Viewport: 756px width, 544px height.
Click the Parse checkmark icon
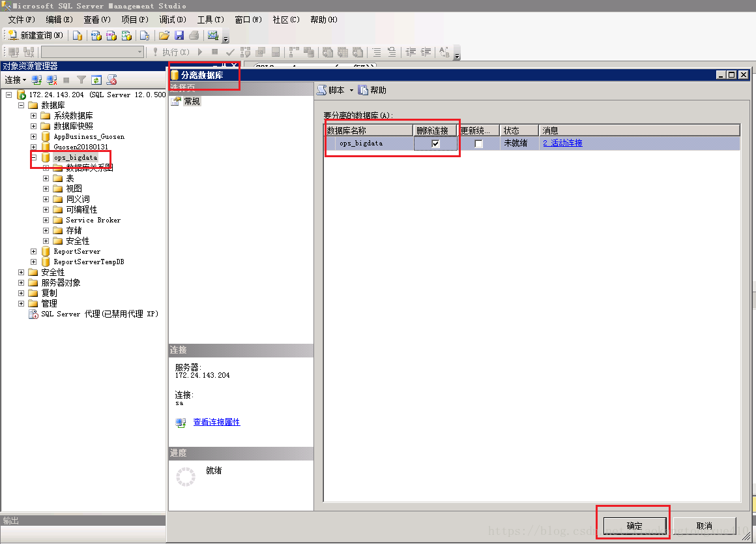click(x=230, y=52)
